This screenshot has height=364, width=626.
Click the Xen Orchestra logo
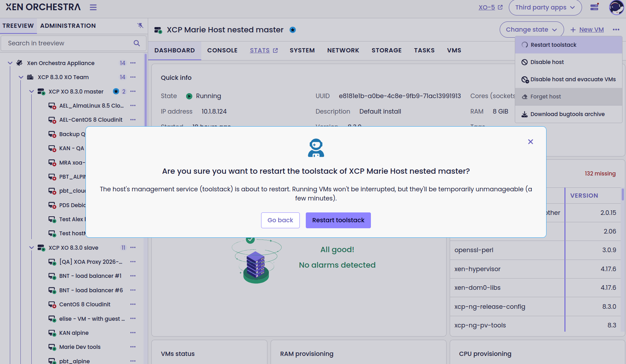43,7
